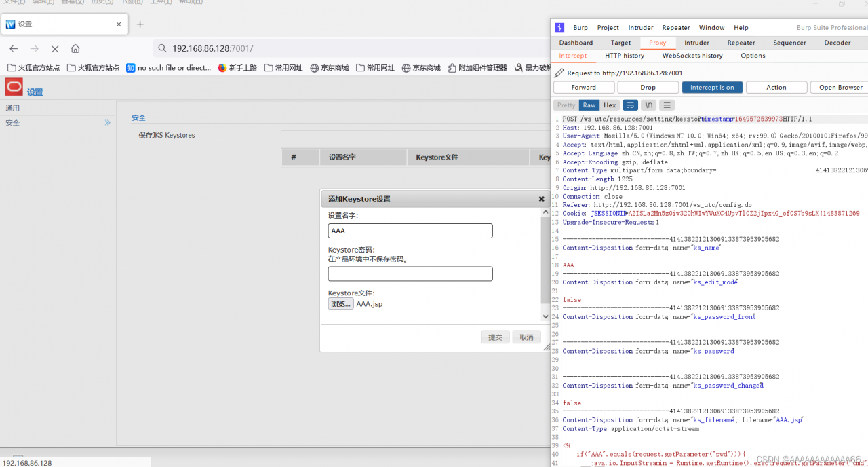Select 安全 in the settings sidebar
Screen dimensions: 868x467
58,123
